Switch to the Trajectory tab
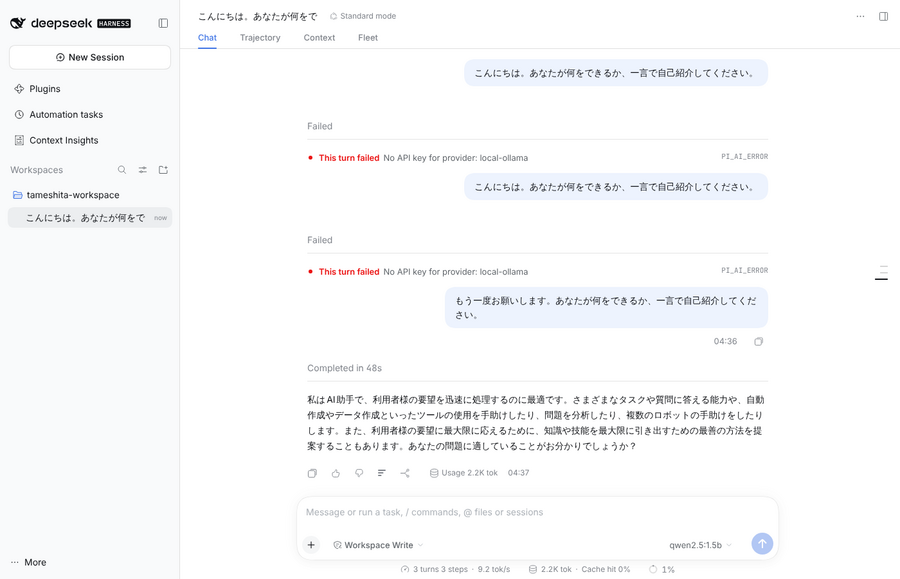The width and height of the screenshot is (900, 579). coord(260,38)
